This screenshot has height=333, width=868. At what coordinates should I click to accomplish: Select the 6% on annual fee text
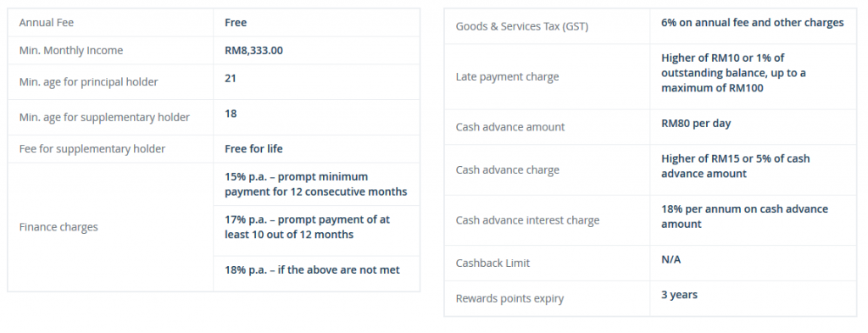(x=753, y=23)
